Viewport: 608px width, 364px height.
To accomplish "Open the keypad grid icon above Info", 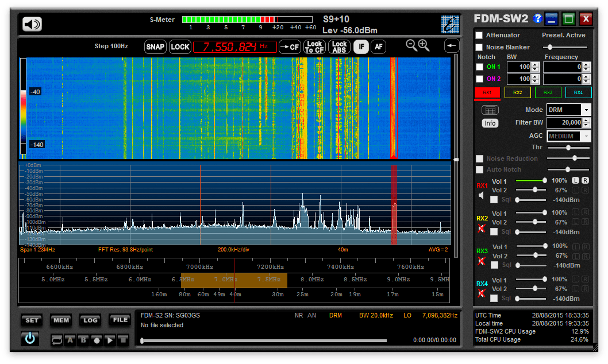I will click(490, 110).
